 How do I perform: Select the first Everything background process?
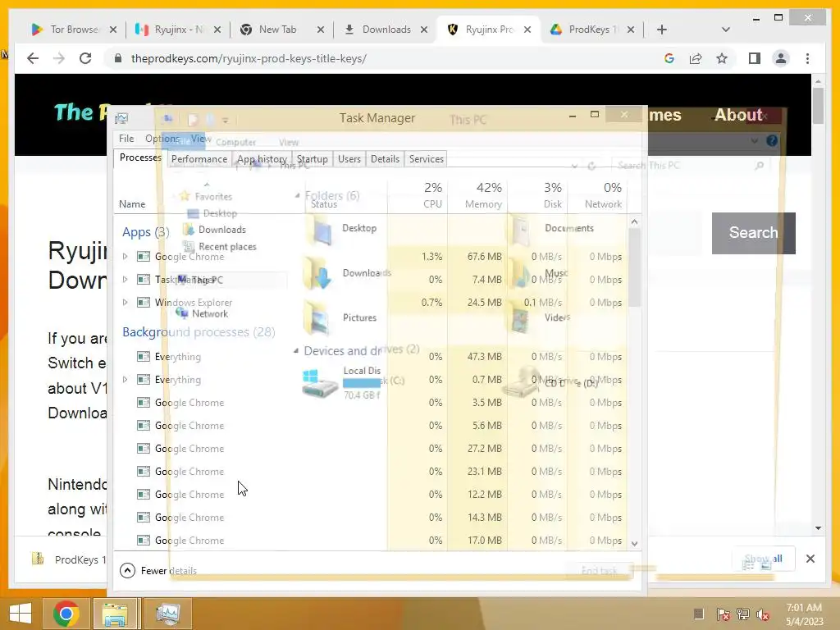[371, 356]
